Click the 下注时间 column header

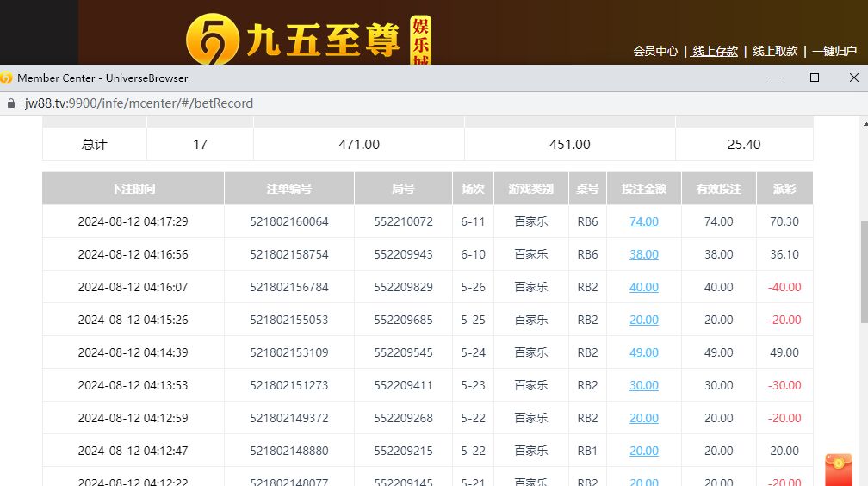click(133, 189)
